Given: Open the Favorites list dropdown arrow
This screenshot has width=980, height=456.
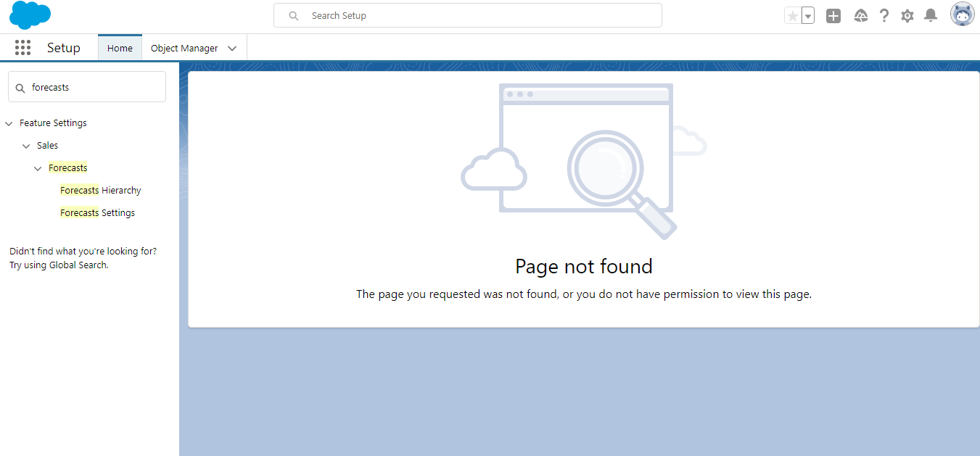Looking at the screenshot, I should tap(807, 14).
